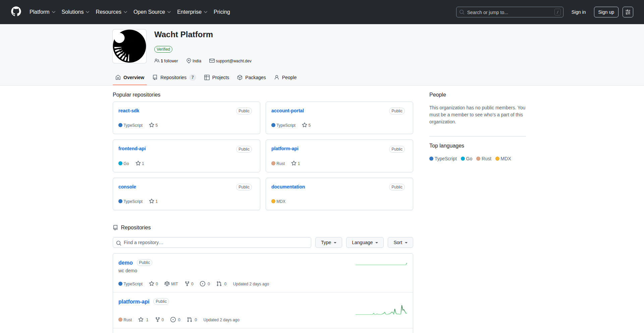View open issues of the demo repository
644x333 pixels.
205,284
